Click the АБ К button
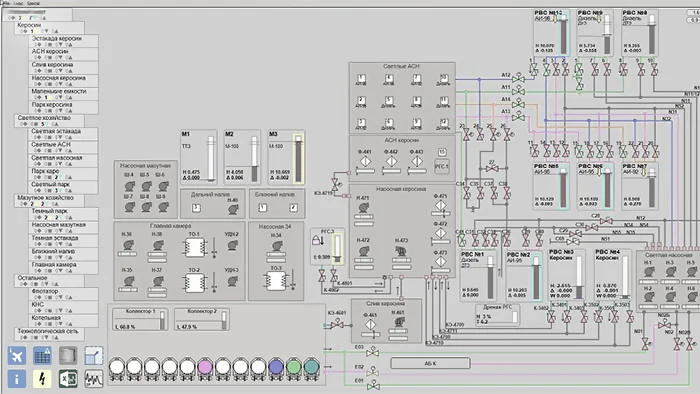 [x=430, y=363]
